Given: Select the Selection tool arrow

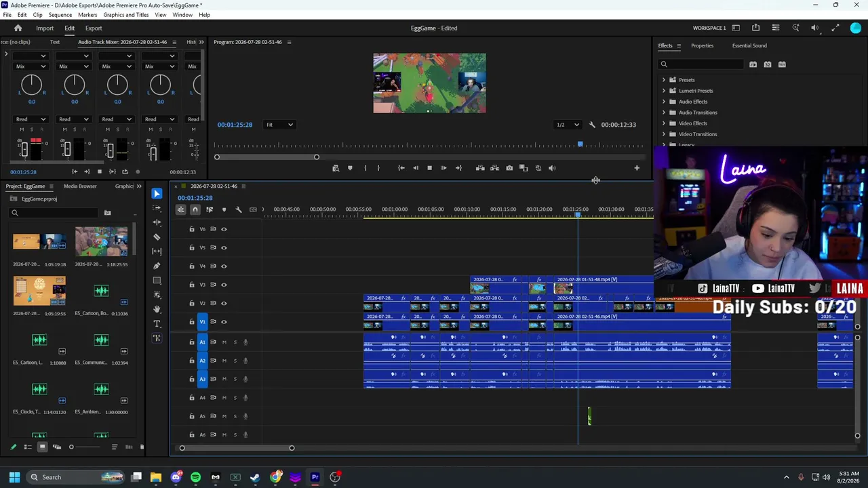Looking at the screenshot, I should [157, 194].
